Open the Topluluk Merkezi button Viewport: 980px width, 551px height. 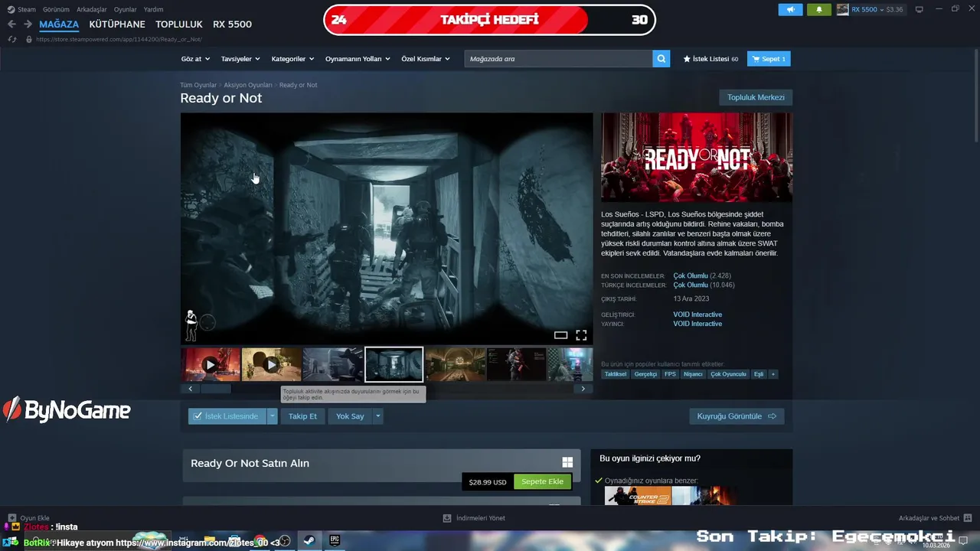[x=756, y=97]
